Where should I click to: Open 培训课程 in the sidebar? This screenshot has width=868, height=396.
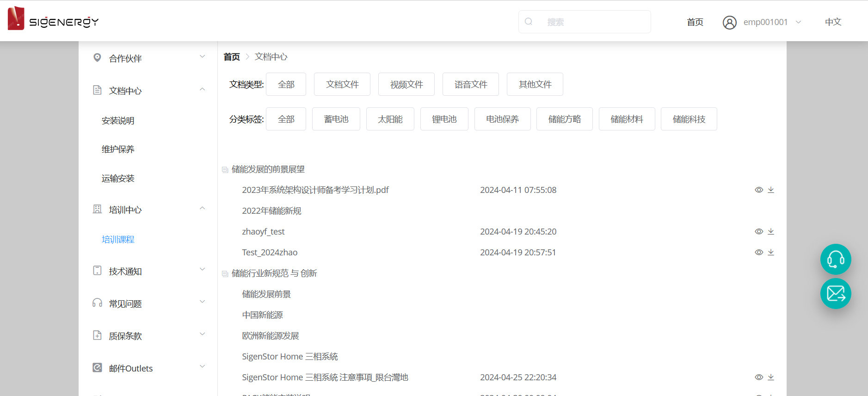(118, 239)
